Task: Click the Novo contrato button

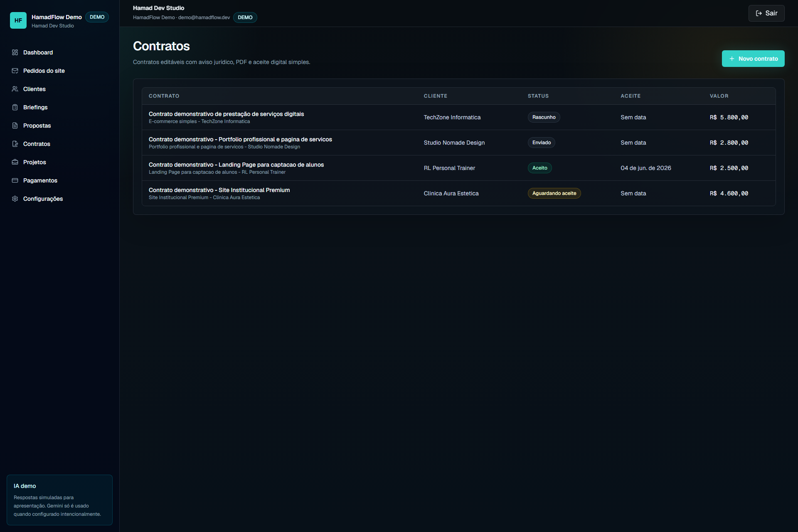Action: click(x=753, y=59)
